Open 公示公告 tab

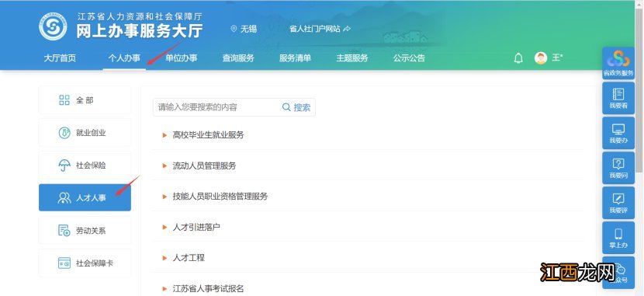point(409,58)
